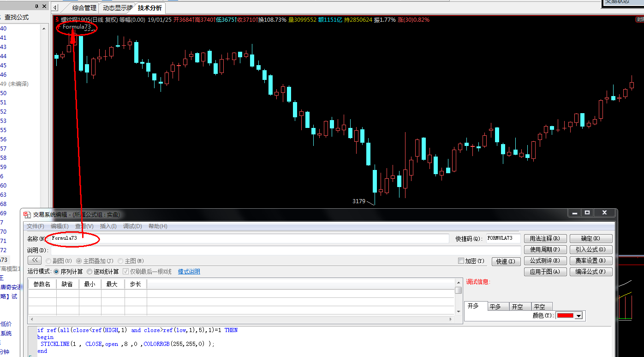The height and width of the screenshot is (357, 644).
Task: Select the '49 (未编译)' formula row
Action: tap(14, 84)
